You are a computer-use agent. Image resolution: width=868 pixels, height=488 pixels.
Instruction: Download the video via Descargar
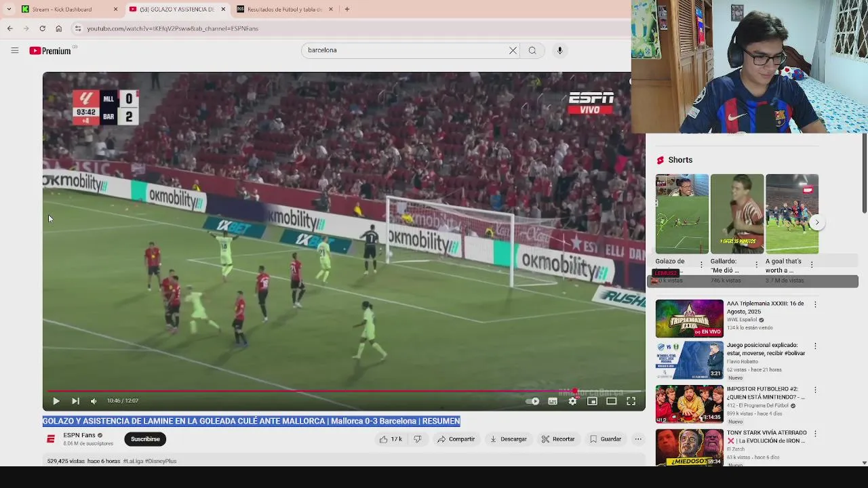point(509,439)
